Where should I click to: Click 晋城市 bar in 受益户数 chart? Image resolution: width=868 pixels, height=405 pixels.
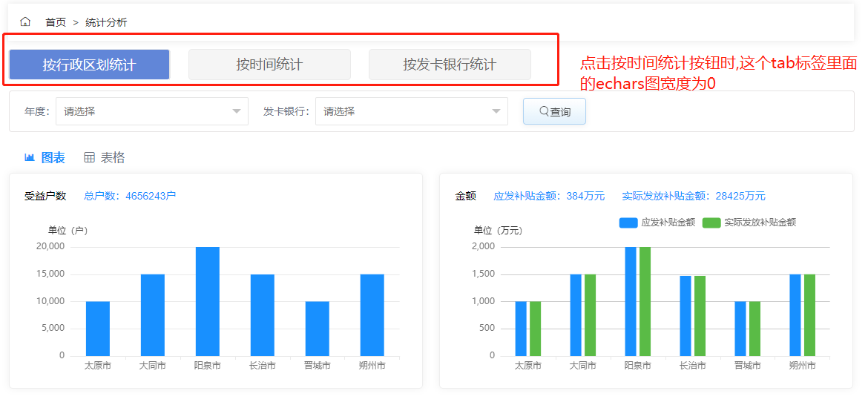click(318, 329)
